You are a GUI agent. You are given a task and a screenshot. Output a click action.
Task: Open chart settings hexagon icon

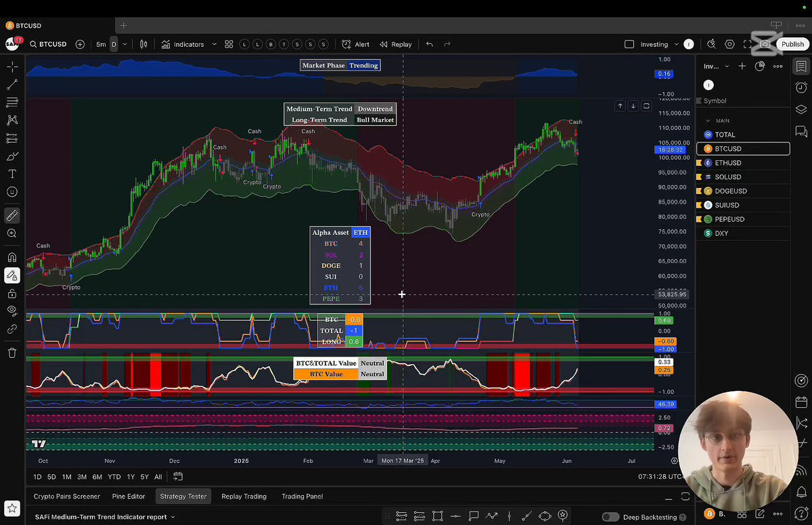pyautogui.click(x=729, y=45)
